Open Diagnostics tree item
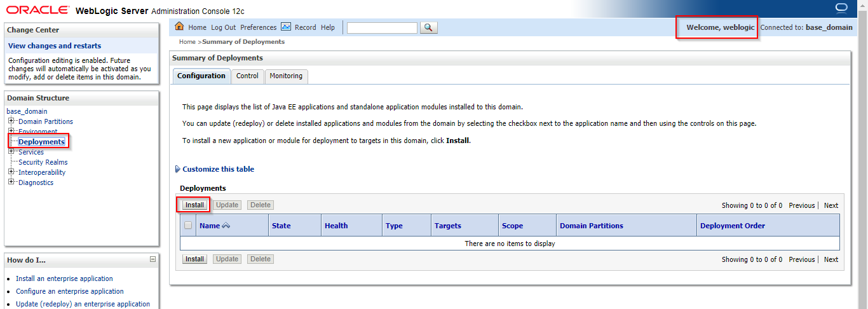 pyautogui.click(x=36, y=182)
